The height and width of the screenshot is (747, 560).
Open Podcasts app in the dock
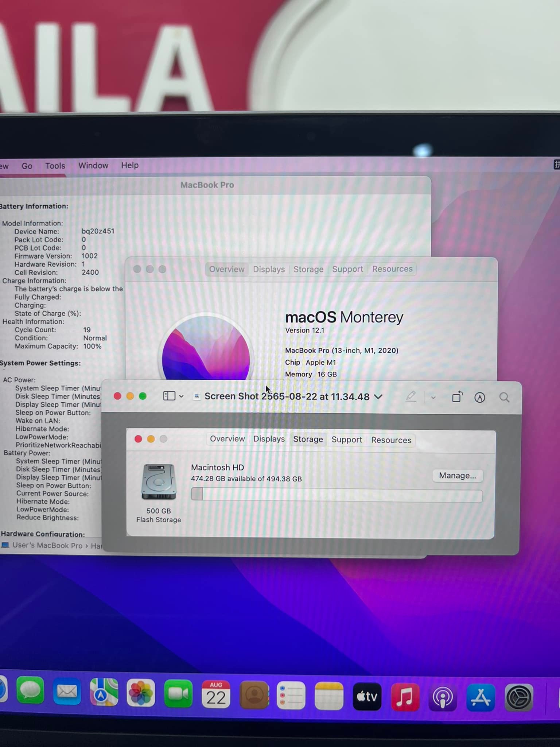pos(443,697)
